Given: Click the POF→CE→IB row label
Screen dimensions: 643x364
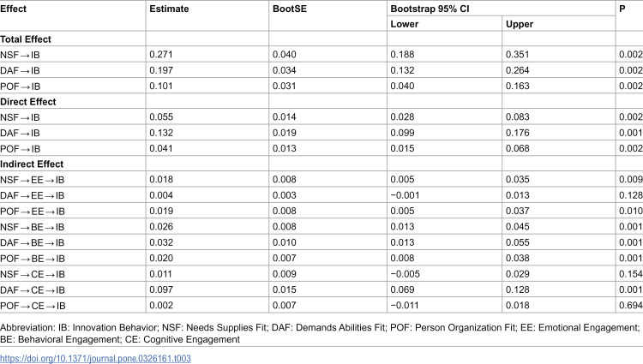Looking at the screenshot, I should (x=33, y=306).
